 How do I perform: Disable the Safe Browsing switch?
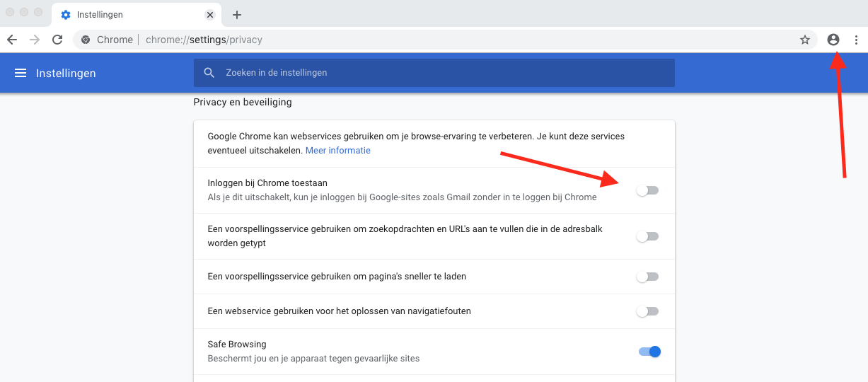649,352
